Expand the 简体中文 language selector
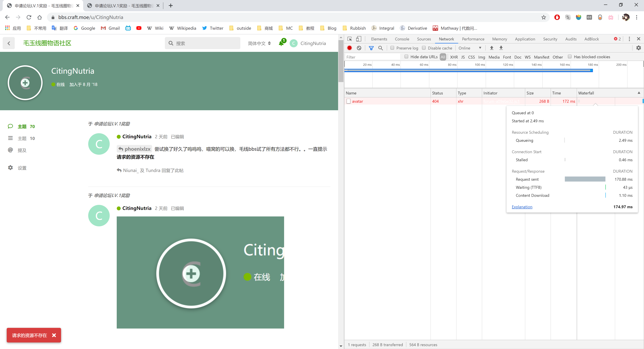Viewport: 644px width, 349px height. 259,43
